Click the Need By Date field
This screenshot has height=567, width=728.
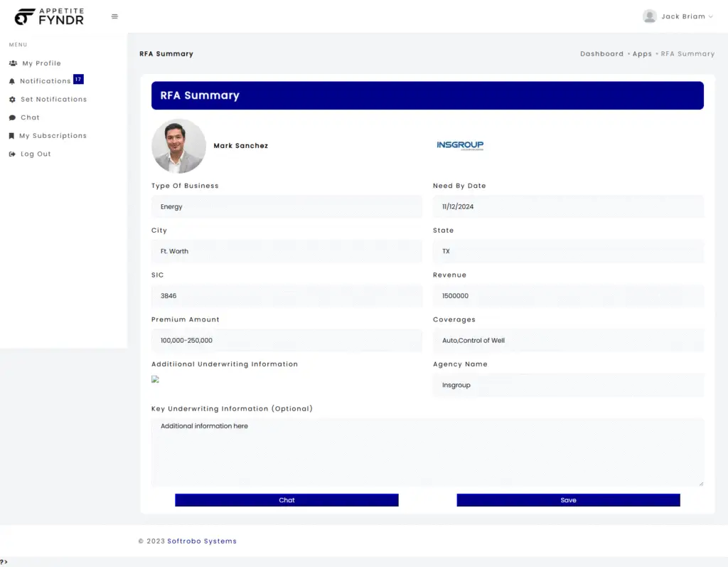click(x=568, y=207)
